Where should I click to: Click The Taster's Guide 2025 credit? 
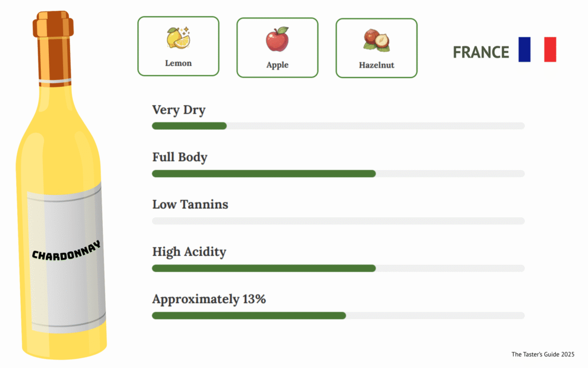click(x=543, y=354)
